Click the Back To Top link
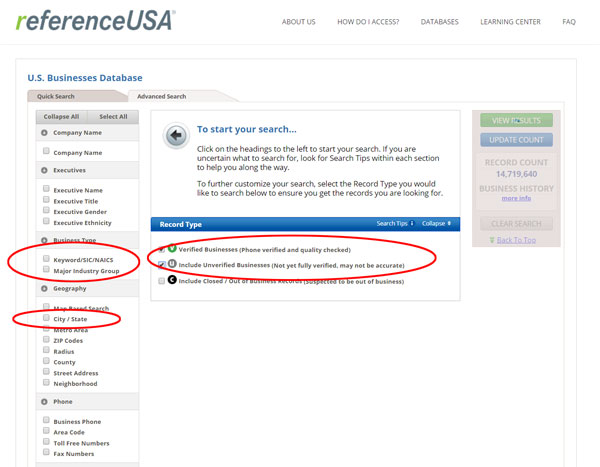 click(516, 240)
